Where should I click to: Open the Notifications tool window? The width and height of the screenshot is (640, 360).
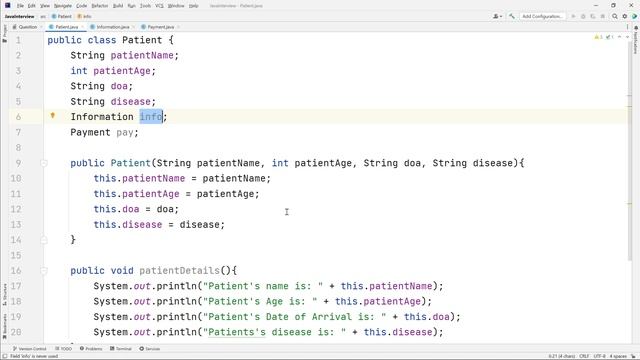point(636,40)
